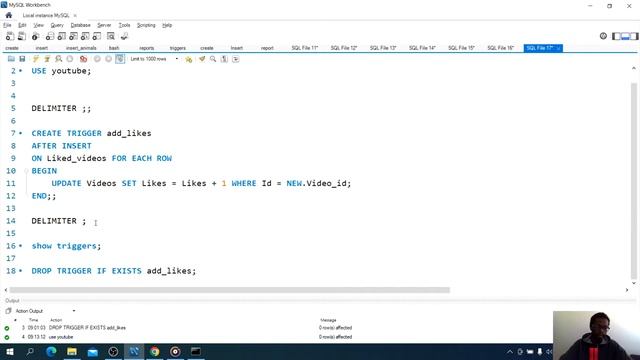Create a new stored procedure via toolbar icon
640x360 pixels.
(85, 36)
